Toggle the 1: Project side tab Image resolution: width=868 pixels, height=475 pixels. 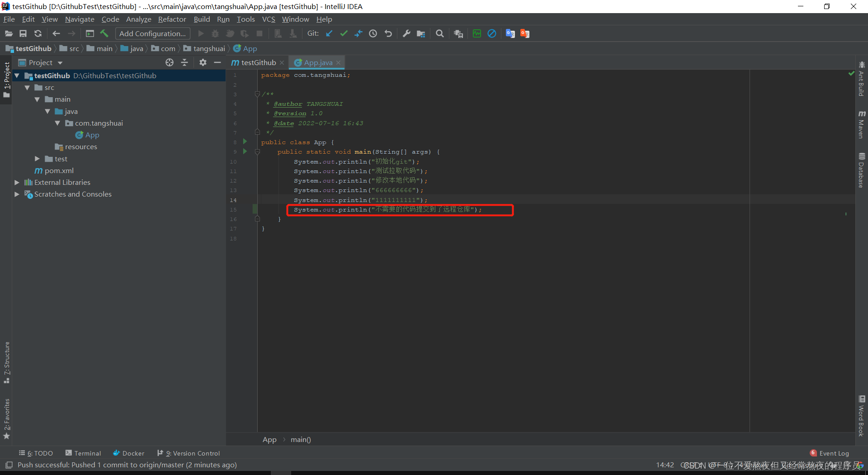pos(6,80)
